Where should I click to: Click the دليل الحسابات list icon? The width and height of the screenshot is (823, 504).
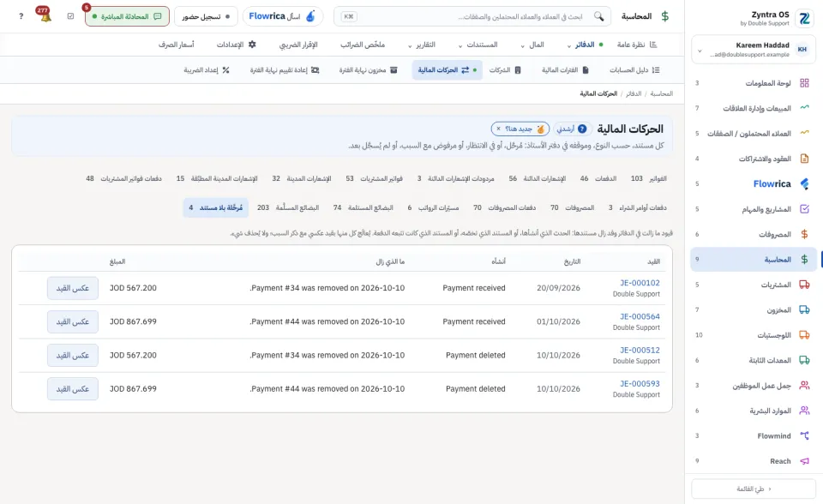coord(656,69)
